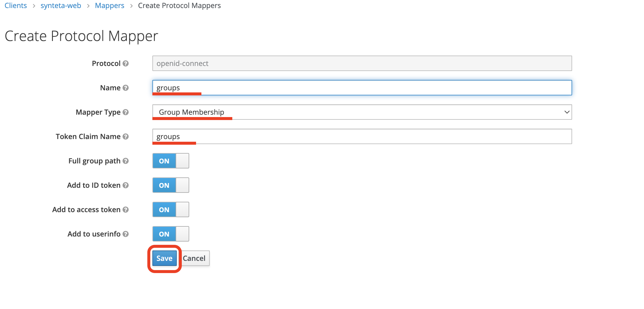Navigate back to Mappers breadcrumb
The width and height of the screenshot is (644, 309).
click(x=109, y=6)
